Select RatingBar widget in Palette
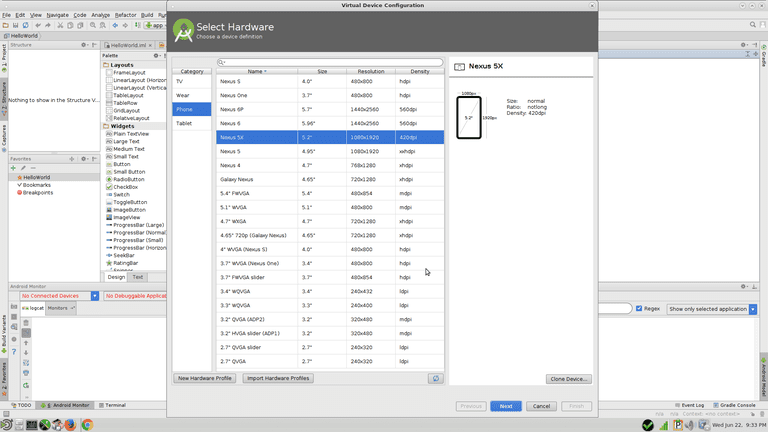768x432 pixels. tap(122, 263)
